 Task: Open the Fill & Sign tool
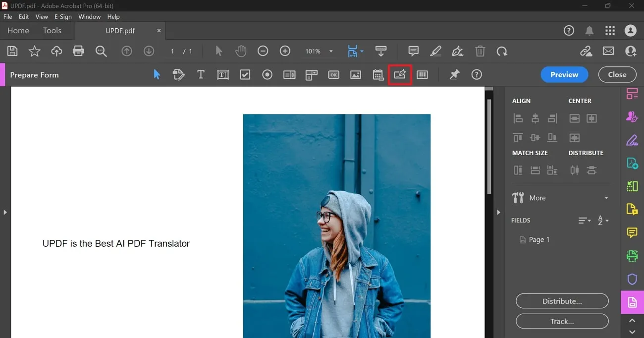tap(632, 140)
